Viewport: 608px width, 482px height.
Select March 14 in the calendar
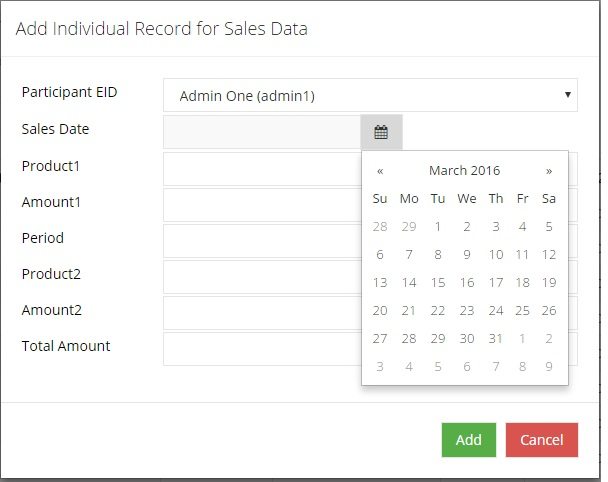409,283
